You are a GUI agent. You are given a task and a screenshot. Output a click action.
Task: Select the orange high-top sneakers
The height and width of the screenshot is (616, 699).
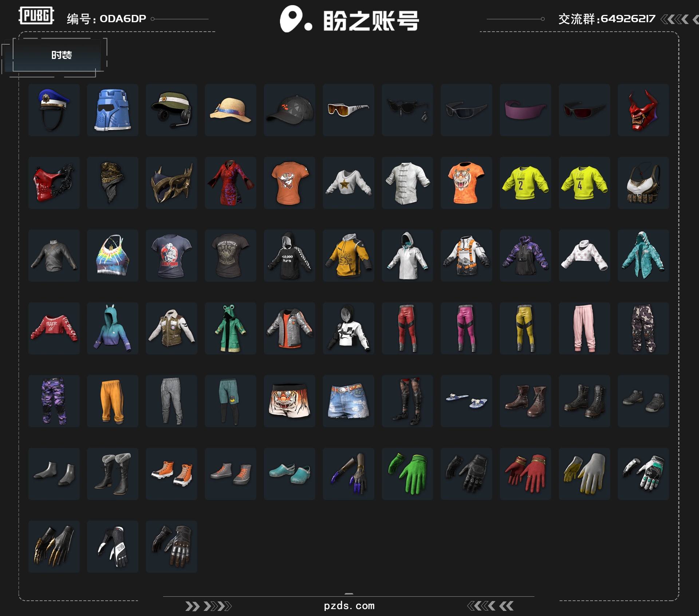tap(171, 474)
